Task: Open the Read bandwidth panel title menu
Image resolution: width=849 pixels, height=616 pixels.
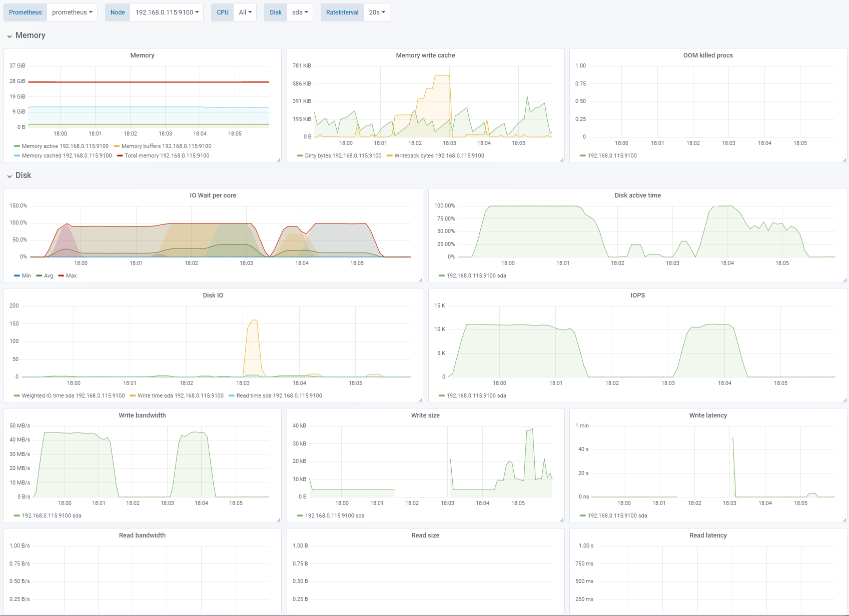Action: pyautogui.click(x=143, y=535)
